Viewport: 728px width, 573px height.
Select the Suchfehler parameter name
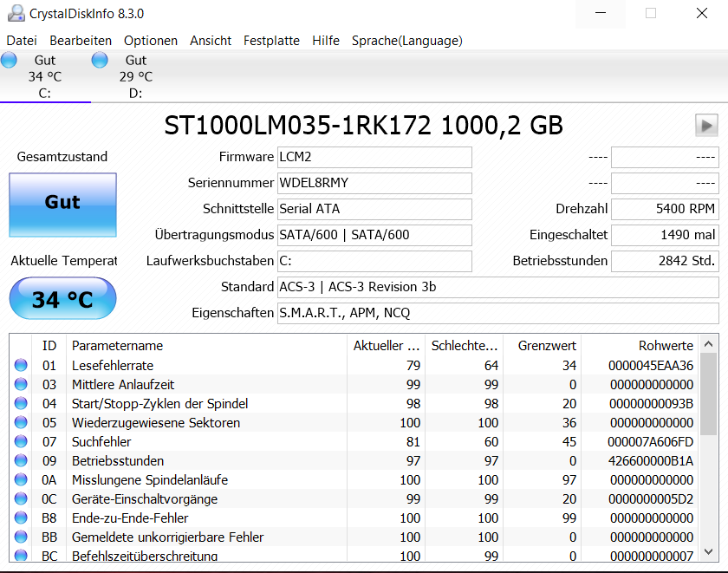[101, 442]
